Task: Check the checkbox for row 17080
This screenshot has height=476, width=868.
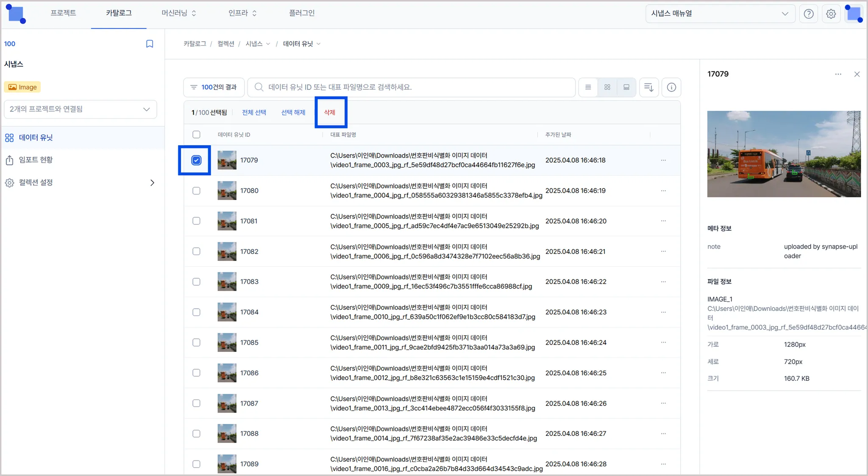Action: pyautogui.click(x=196, y=191)
